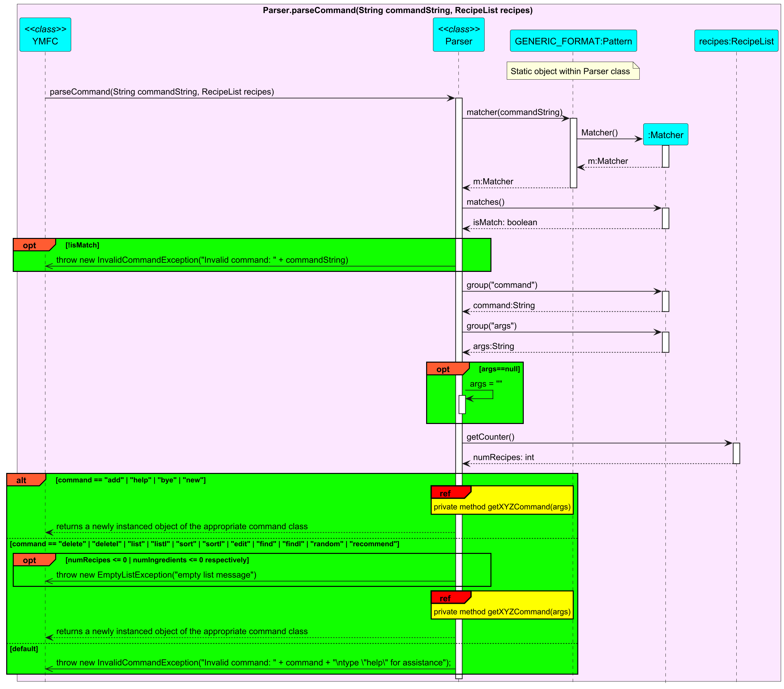Click the note "Static object within Parser class"
This screenshot has width=784, height=689.
tap(573, 71)
